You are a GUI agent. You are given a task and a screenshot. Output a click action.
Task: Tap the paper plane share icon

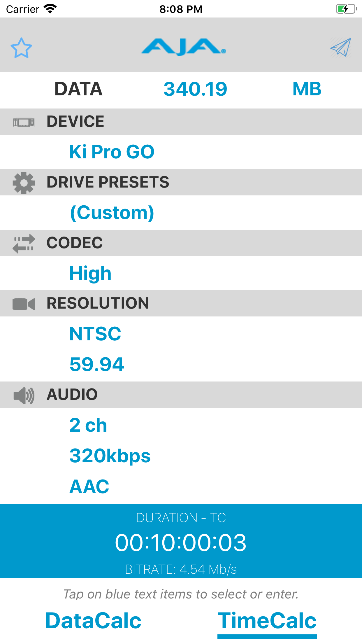coord(340,48)
